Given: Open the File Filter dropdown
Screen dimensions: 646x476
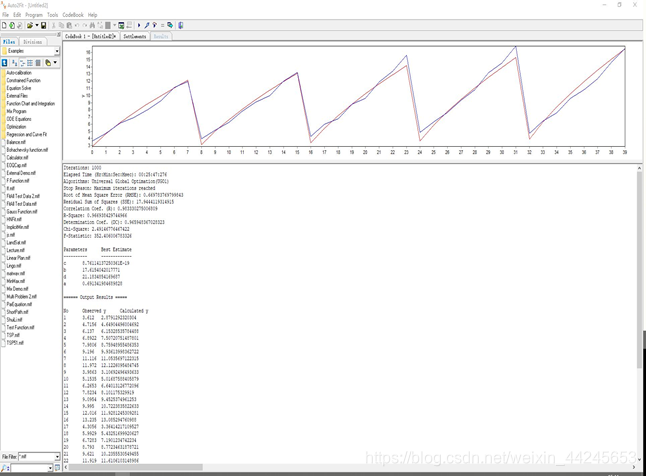Looking at the screenshot, I should pyautogui.click(x=57, y=457).
